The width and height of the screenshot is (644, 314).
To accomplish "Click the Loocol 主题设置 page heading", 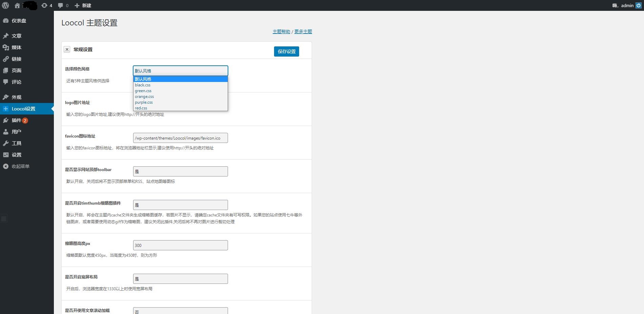I will (89, 23).
